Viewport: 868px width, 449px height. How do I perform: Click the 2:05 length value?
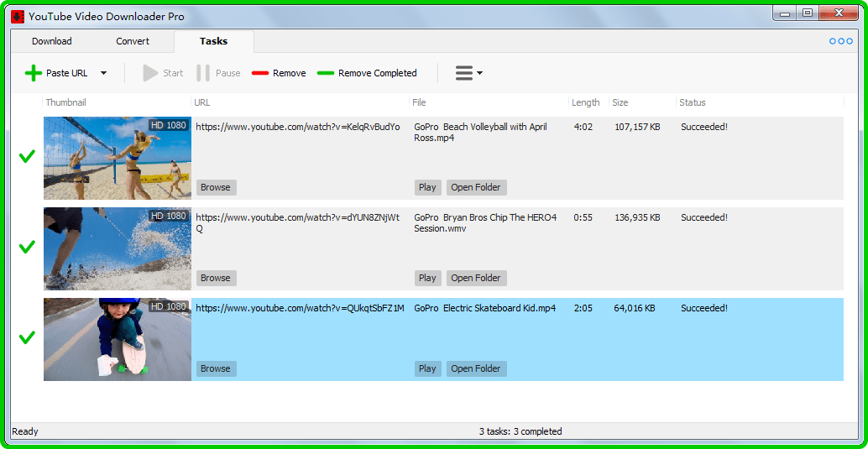coord(583,308)
